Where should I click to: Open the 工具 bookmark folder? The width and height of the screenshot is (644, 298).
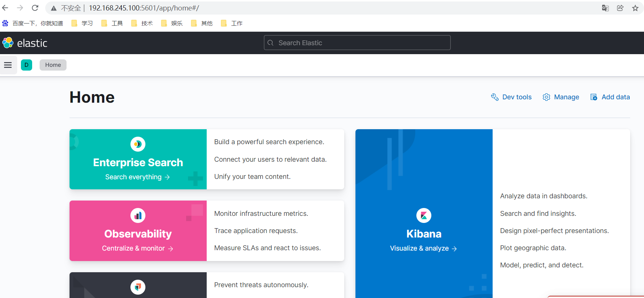[112, 23]
